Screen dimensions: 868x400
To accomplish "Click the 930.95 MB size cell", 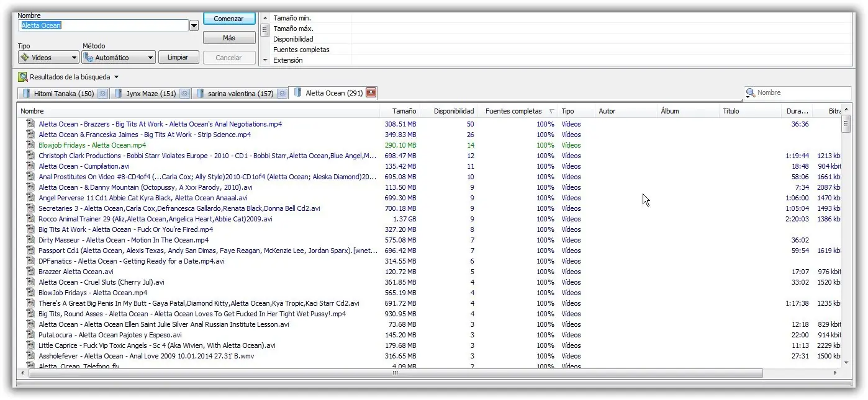I will point(400,314).
